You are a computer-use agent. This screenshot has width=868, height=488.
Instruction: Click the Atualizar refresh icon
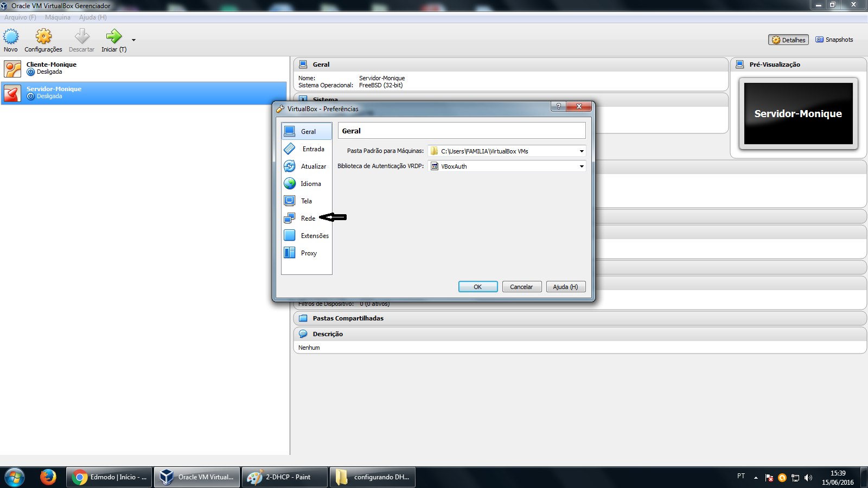290,166
